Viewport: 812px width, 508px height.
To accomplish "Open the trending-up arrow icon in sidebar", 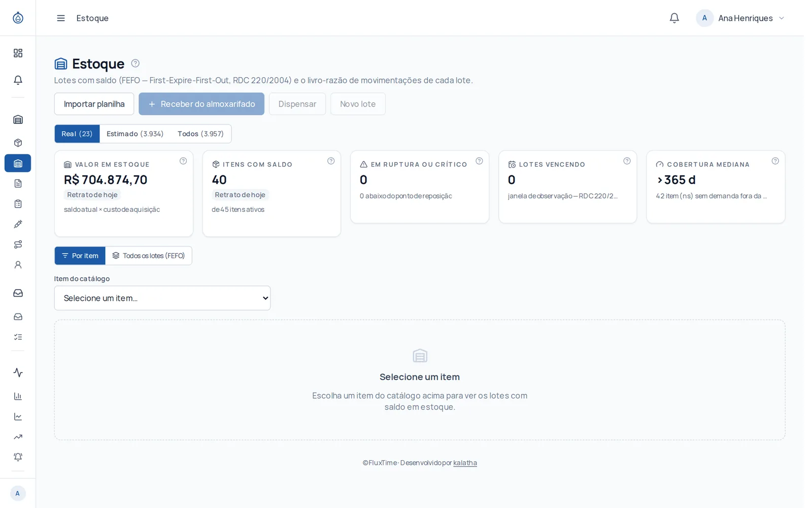I will 18,437.
